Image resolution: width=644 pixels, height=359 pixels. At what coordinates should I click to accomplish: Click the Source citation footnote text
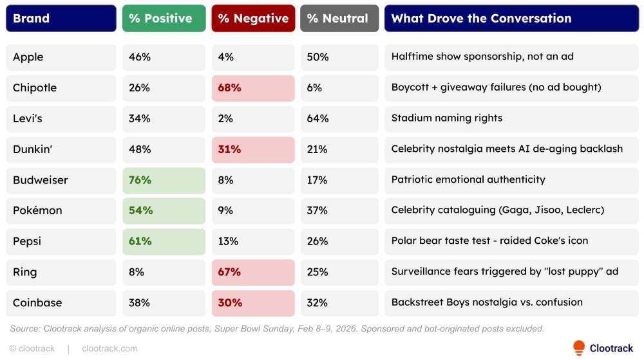coord(277,329)
